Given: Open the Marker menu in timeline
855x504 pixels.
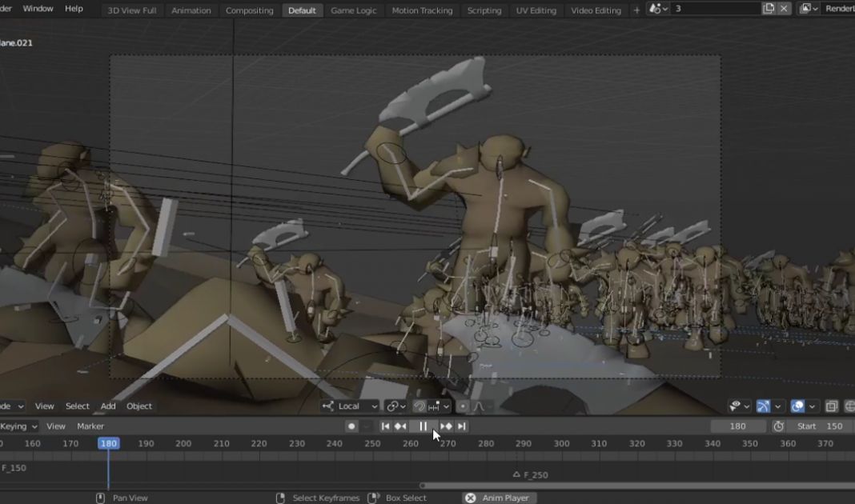Looking at the screenshot, I should (x=90, y=426).
